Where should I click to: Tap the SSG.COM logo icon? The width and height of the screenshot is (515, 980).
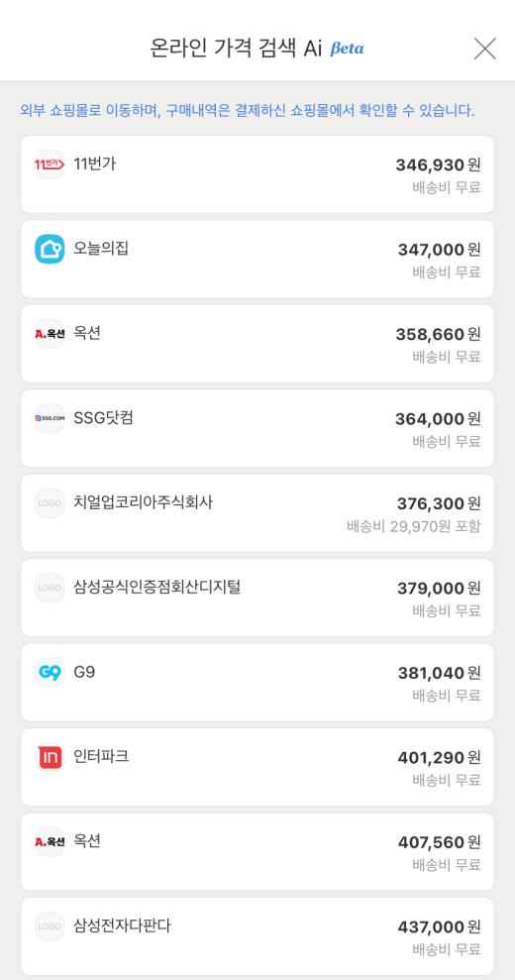(50, 419)
